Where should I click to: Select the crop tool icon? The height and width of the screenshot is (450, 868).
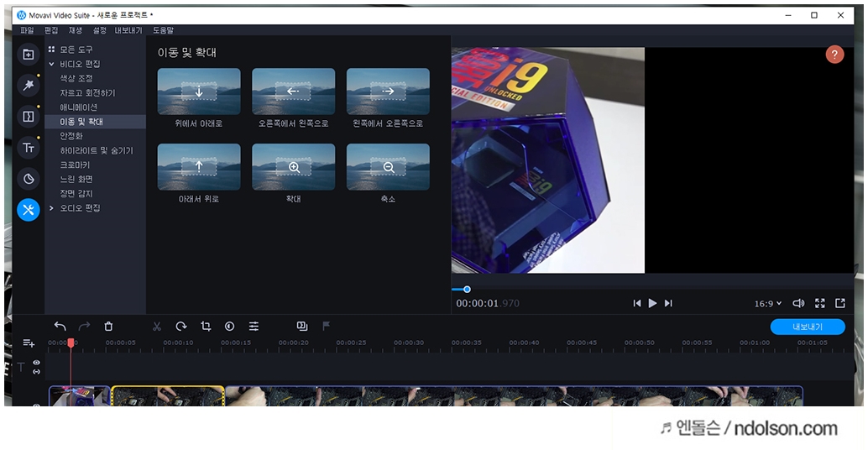(x=206, y=327)
